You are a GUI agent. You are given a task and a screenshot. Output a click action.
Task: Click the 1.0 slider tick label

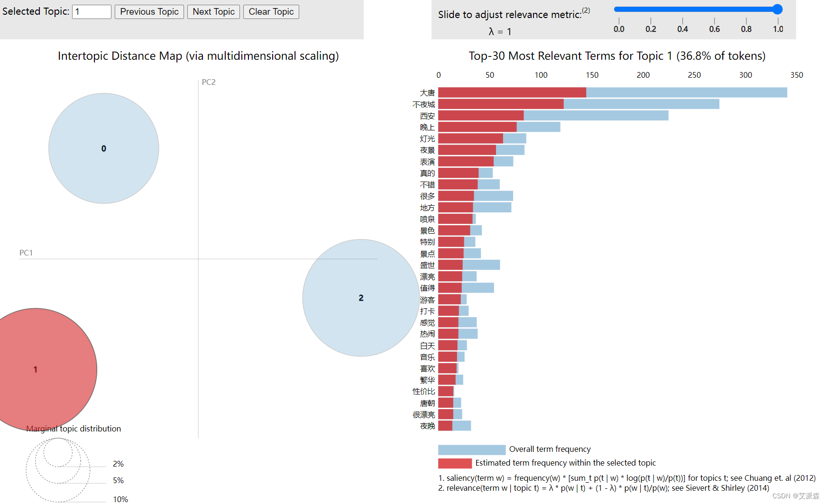[778, 29]
